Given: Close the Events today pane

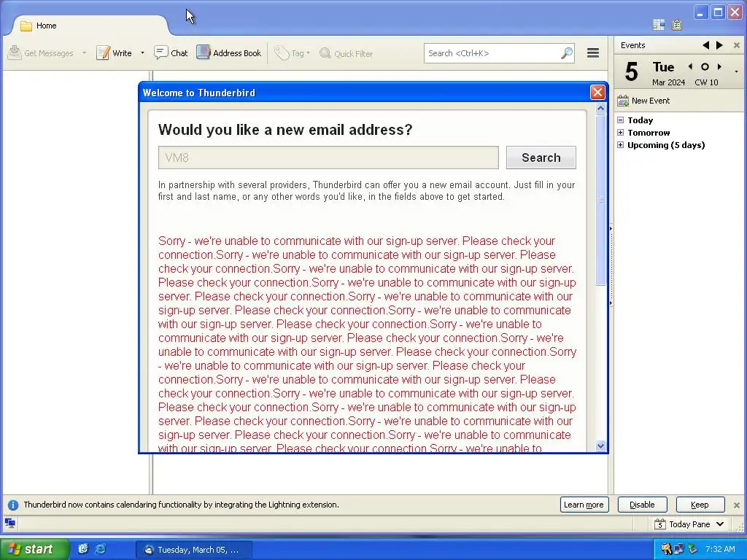Looking at the screenshot, I should [x=737, y=45].
